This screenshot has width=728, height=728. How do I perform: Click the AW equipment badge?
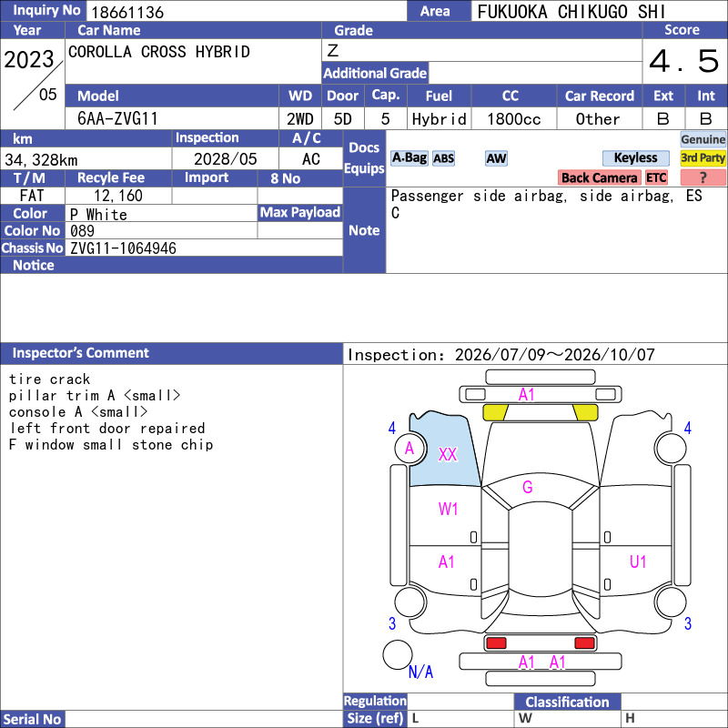coord(496,158)
